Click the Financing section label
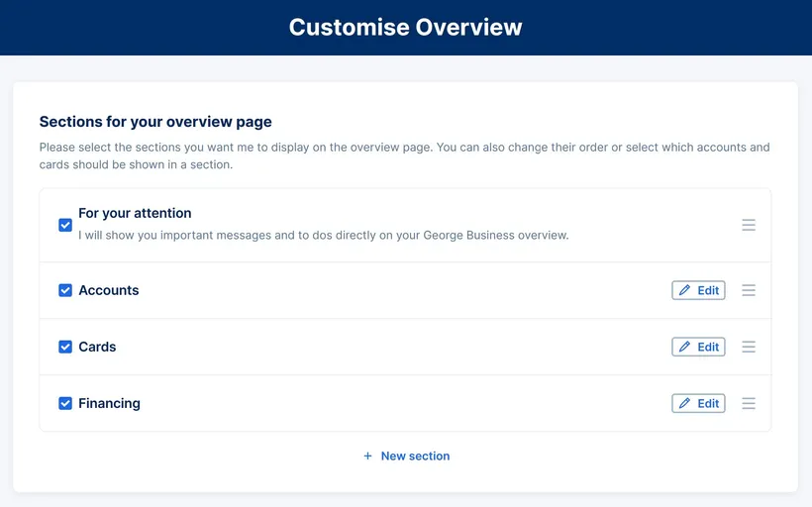Screen dimensions: 812x507 pos(109,403)
